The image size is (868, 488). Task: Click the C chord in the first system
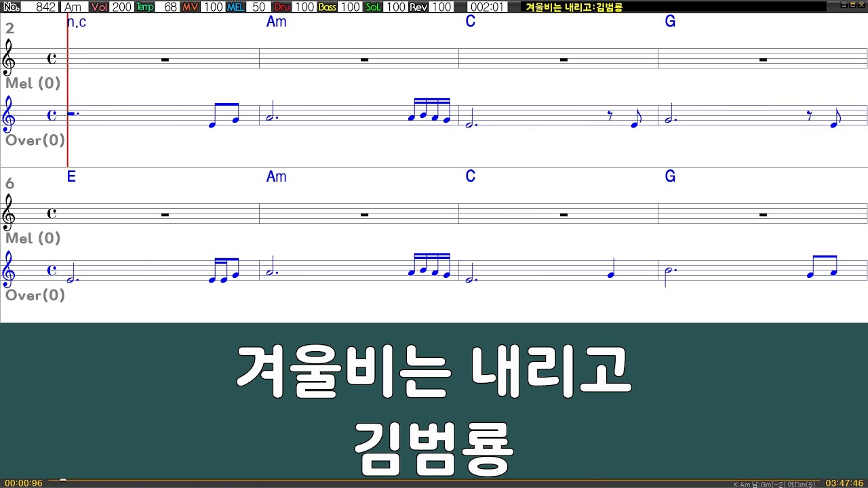[x=470, y=22]
